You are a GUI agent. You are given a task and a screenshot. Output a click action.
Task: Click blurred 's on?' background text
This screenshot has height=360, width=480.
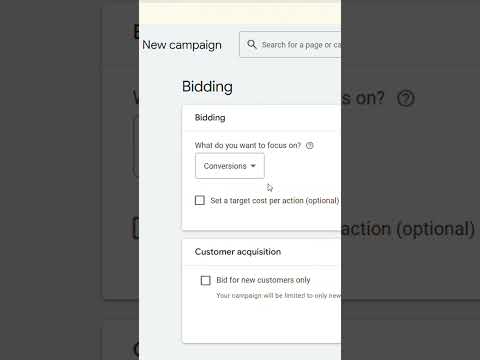point(363,98)
